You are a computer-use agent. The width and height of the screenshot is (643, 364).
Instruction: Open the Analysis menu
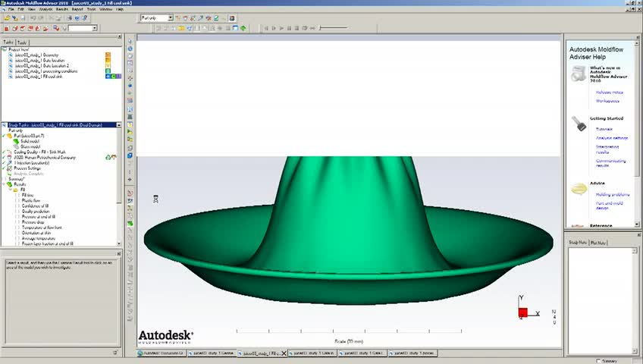[45, 9]
